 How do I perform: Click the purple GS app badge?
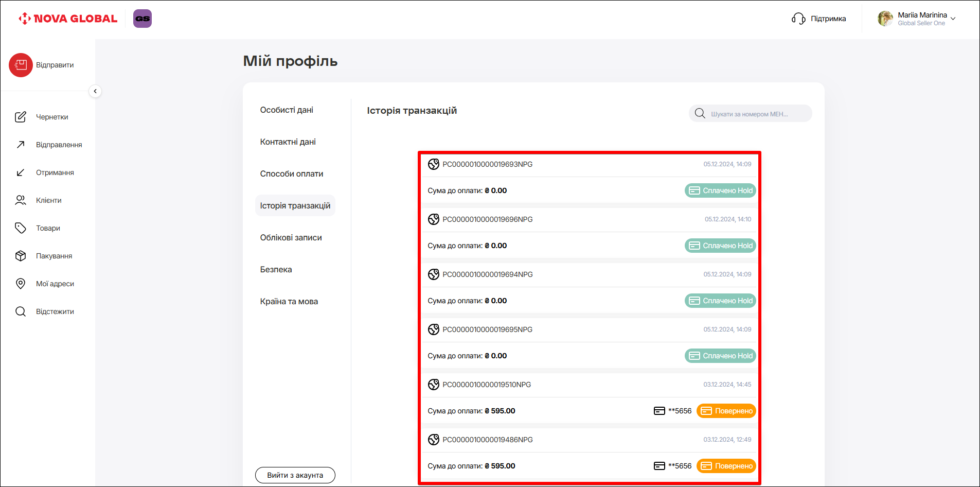tap(142, 19)
